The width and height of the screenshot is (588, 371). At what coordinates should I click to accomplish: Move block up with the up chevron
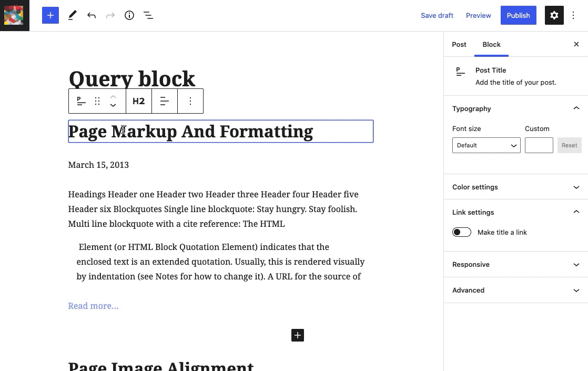coord(113,96)
